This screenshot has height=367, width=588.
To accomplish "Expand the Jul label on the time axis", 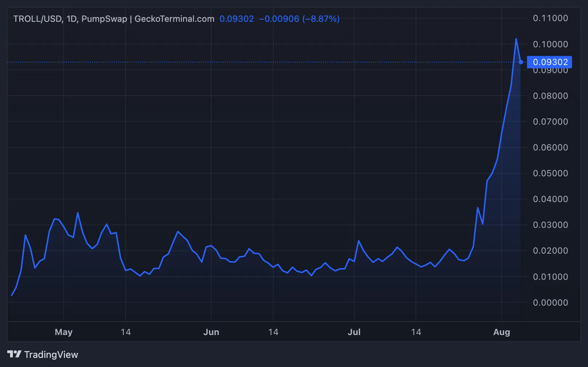I will pos(354,332).
